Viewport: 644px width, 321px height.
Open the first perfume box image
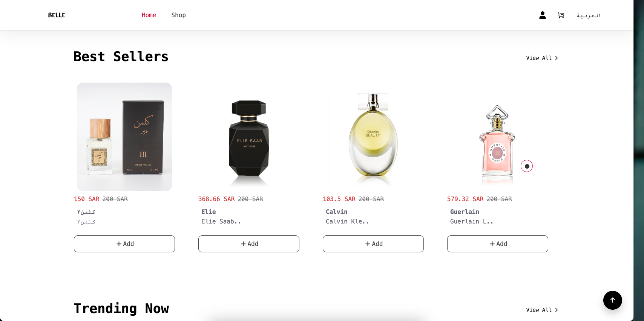tap(124, 137)
